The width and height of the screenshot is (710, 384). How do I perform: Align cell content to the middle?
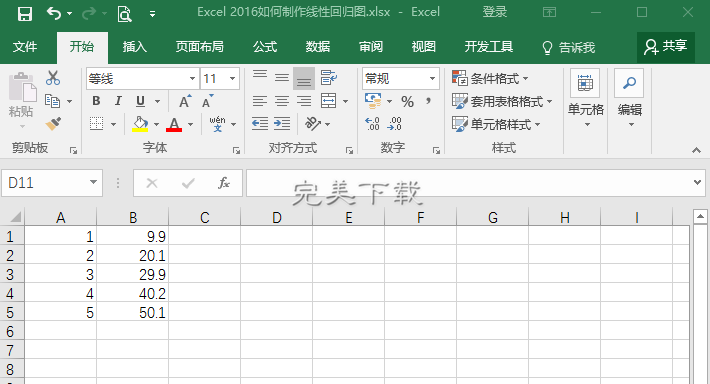[282, 78]
